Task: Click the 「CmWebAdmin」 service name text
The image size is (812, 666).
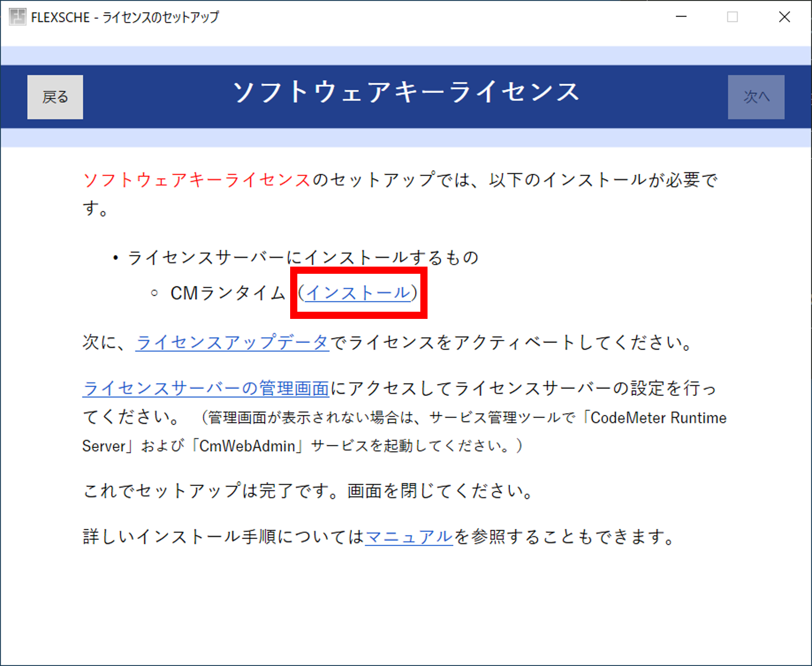Action: click(247, 446)
